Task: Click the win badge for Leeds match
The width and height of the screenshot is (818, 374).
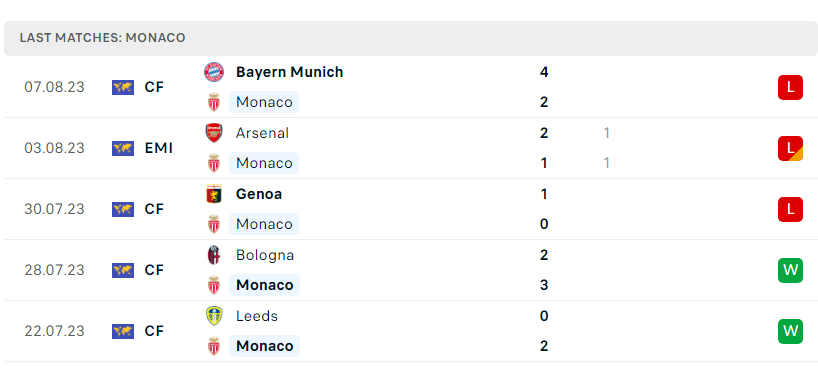Action: pos(790,331)
